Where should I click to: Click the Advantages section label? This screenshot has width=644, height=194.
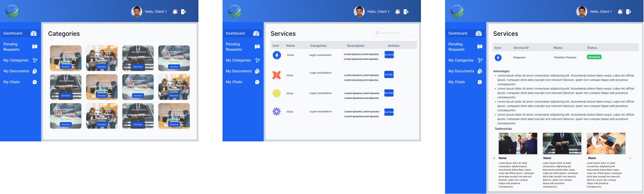(501, 71)
